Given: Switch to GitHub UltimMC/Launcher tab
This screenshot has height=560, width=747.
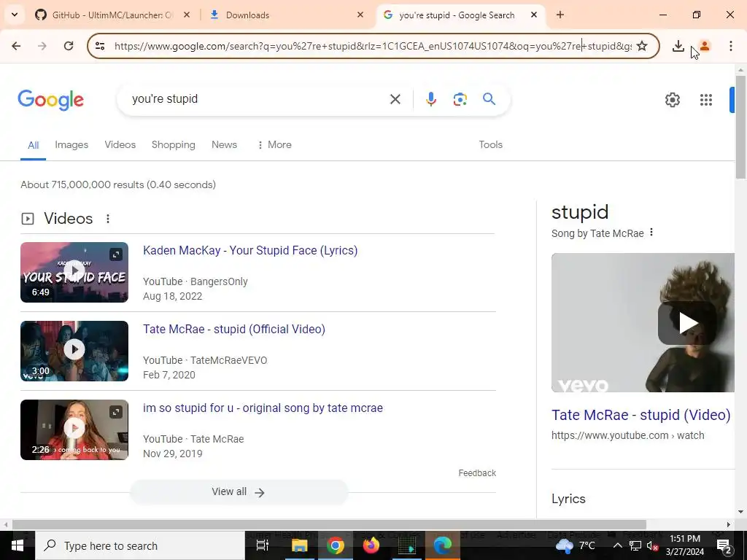Looking at the screenshot, I should pos(113,15).
